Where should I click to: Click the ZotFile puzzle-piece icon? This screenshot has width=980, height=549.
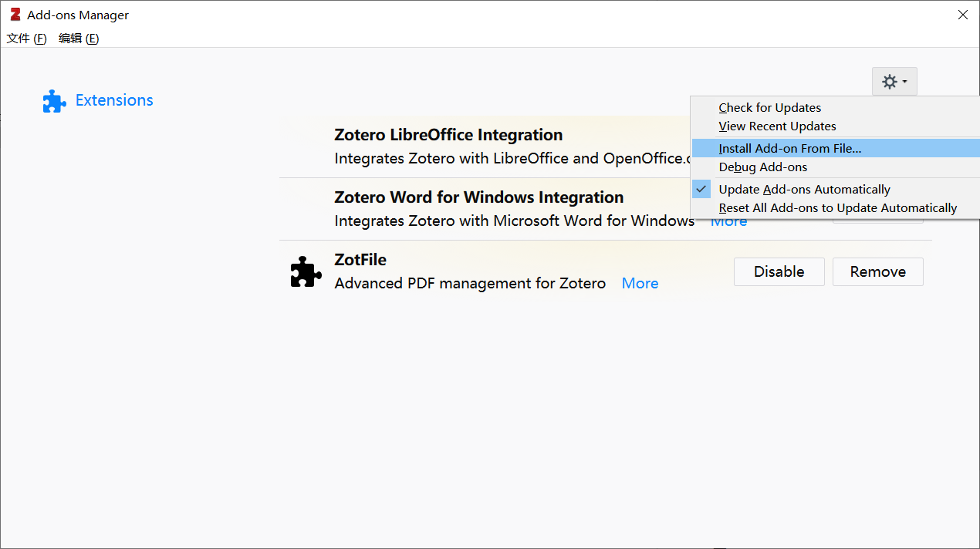pyautogui.click(x=306, y=272)
